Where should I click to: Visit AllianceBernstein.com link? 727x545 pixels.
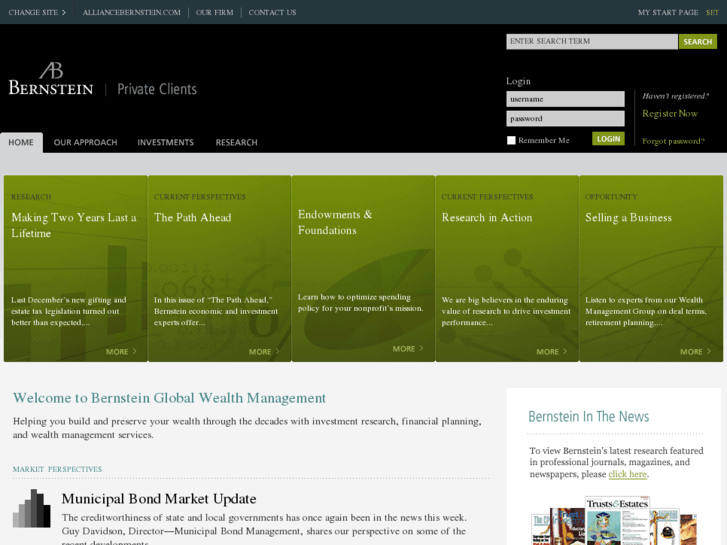[132, 13]
